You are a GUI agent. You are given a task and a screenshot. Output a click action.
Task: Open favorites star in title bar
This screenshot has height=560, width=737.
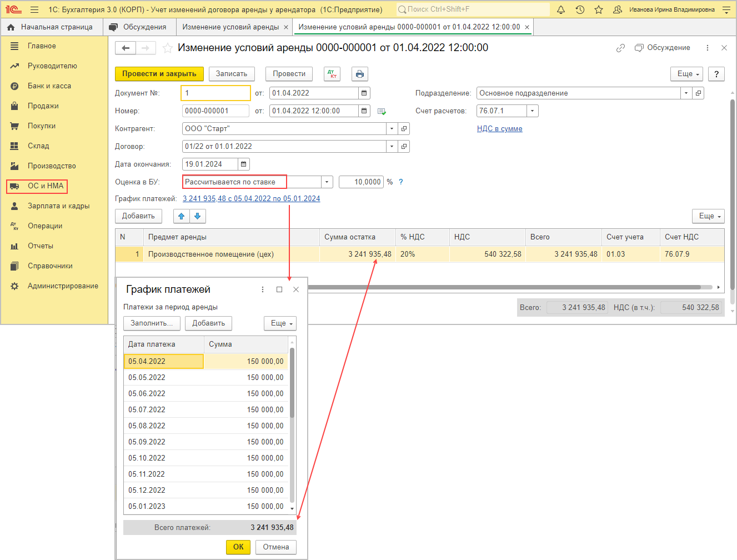(x=599, y=9)
